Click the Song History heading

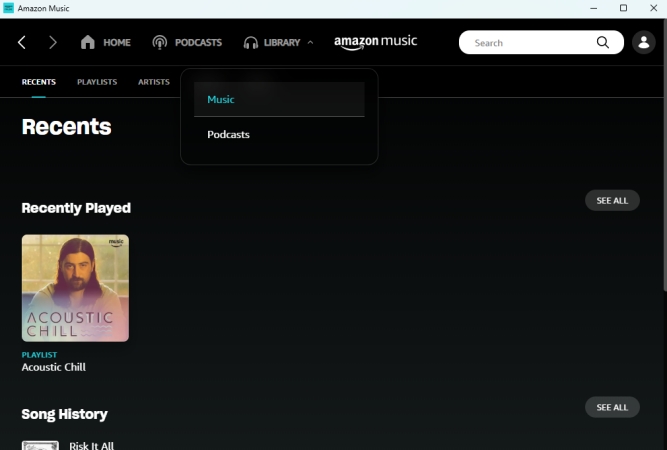(x=64, y=414)
